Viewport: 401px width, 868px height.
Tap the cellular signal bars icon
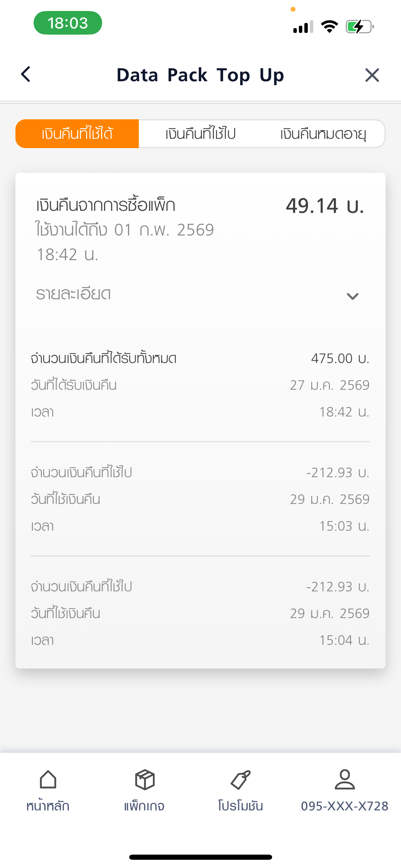coord(303,27)
